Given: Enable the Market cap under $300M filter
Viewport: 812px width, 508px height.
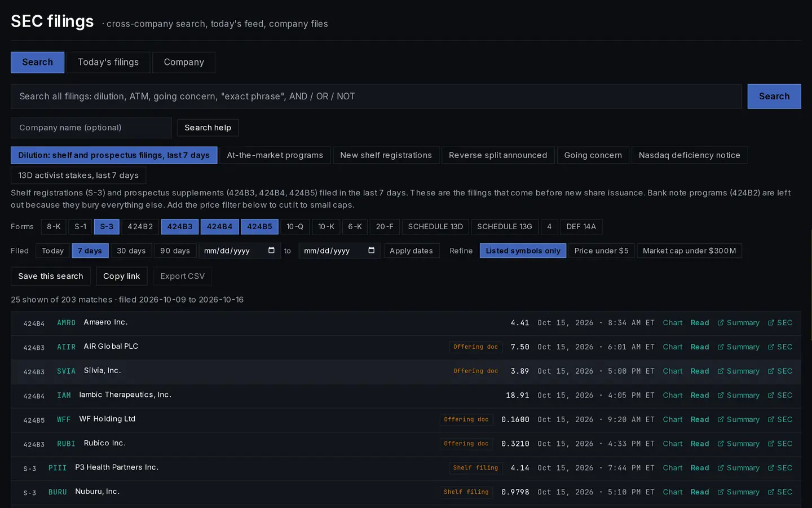Looking at the screenshot, I should pyautogui.click(x=689, y=251).
